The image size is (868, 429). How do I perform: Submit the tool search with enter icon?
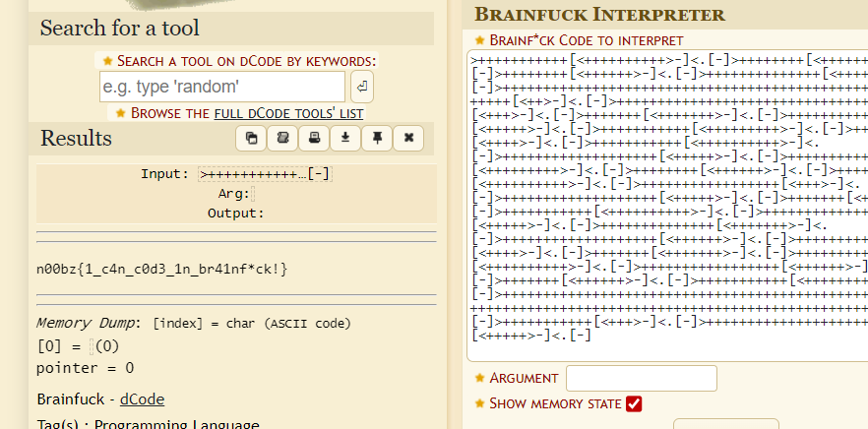pos(362,88)
